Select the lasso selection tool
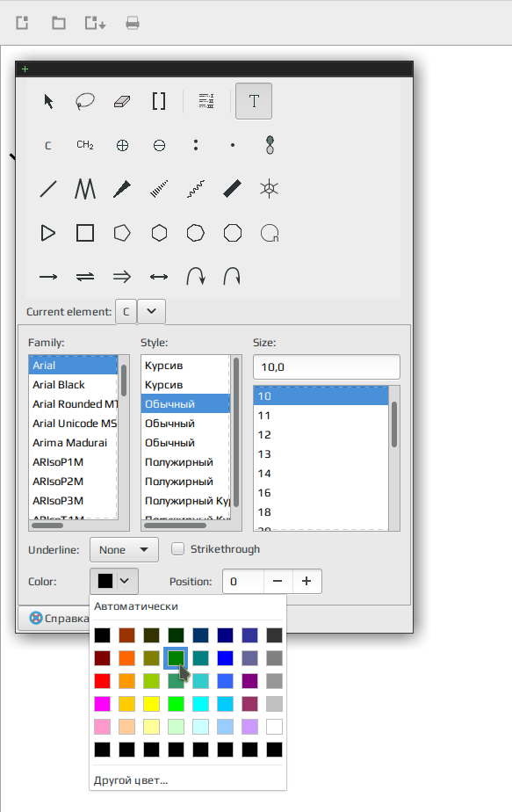512x812 pixels. (85, 101)
